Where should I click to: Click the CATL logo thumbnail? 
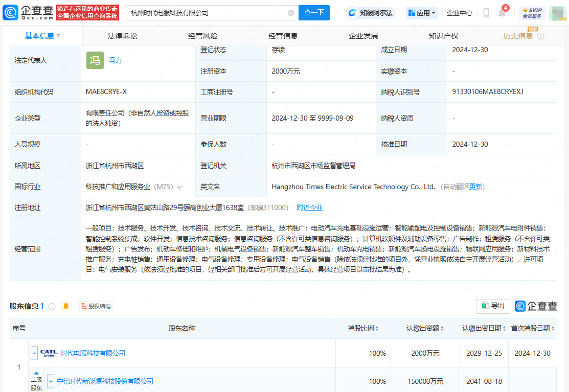(49, 353)
